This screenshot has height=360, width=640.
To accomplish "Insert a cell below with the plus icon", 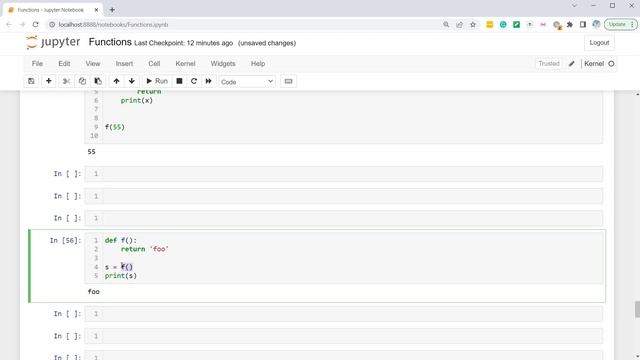I will point(49,81).
